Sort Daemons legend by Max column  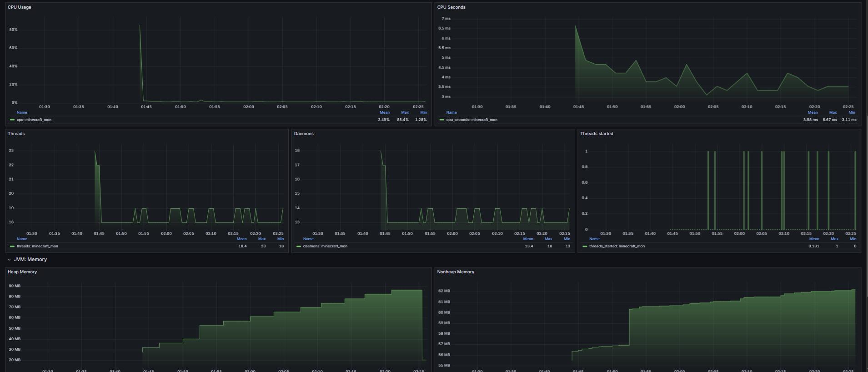(548, 239)
